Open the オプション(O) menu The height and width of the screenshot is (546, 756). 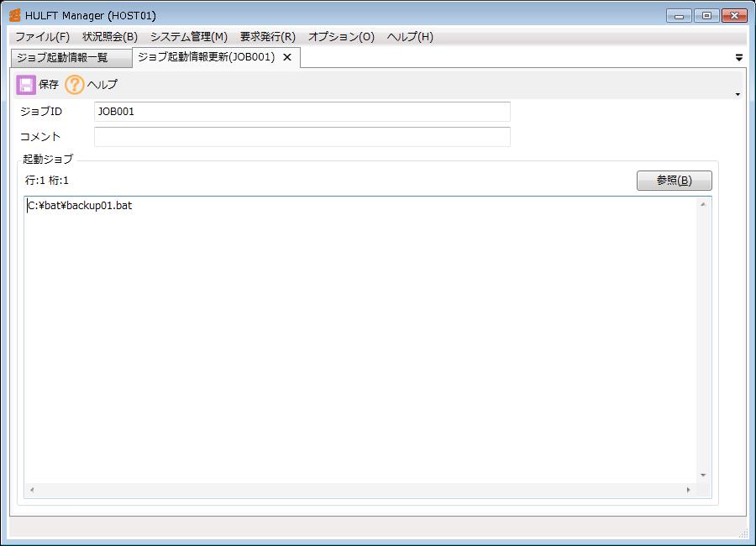coord(341,37)
